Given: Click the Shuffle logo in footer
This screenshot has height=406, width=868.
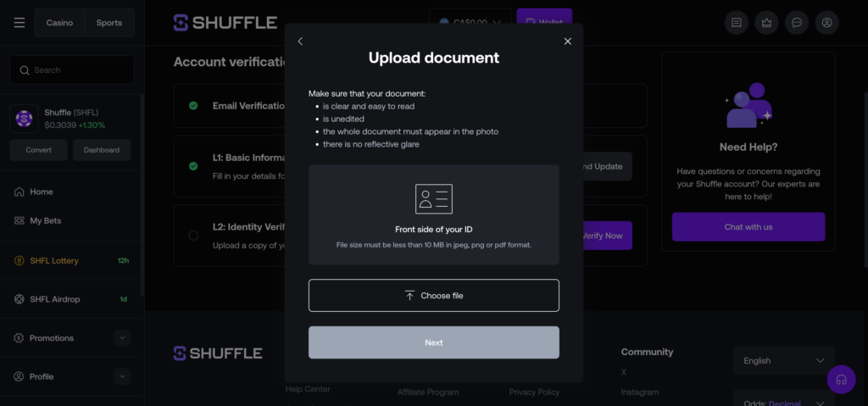Looking at the screenshot, I should (218, 353).
